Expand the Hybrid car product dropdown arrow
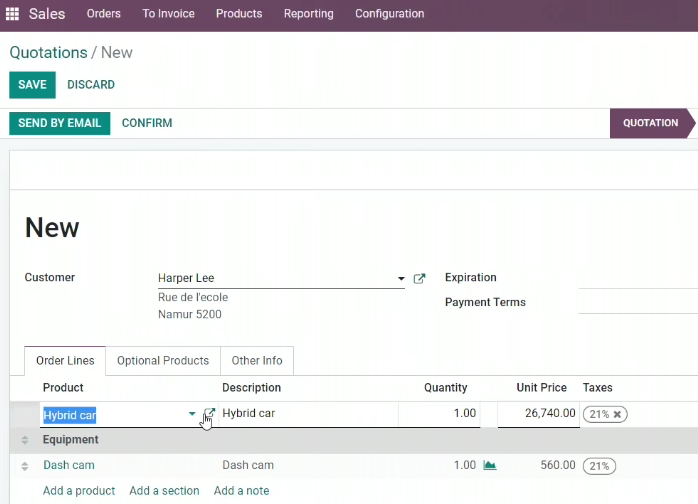The image size is (698, 504). point(192,414)
